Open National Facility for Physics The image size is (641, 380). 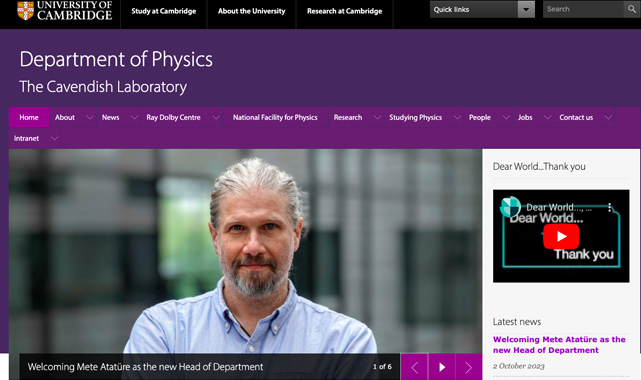(275, 117)
